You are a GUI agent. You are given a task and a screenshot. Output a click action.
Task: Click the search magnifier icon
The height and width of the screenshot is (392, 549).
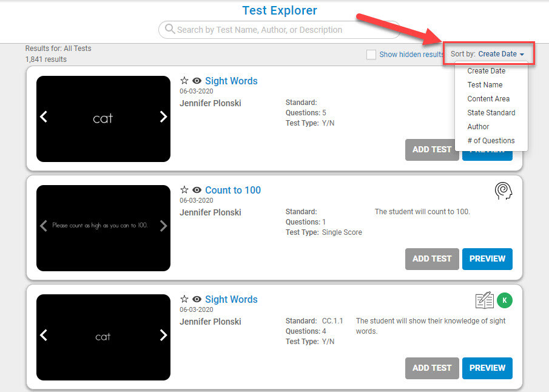[x=170, y=29]
